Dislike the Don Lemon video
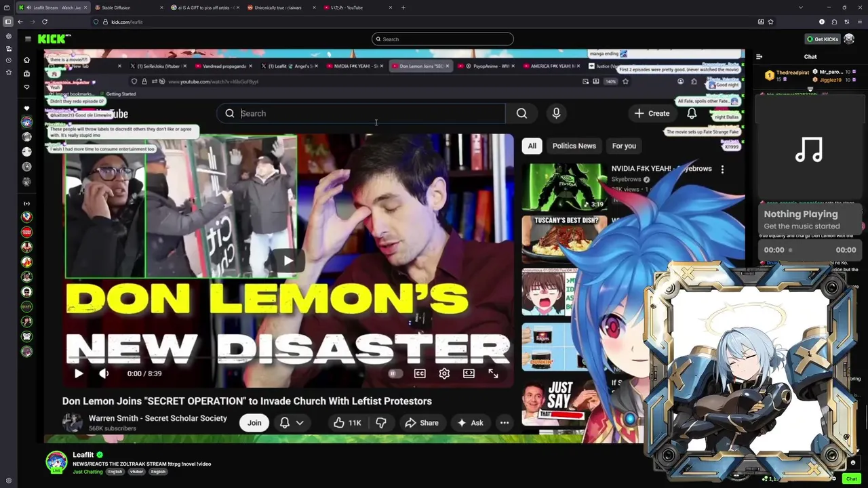The height and width of the screenshot is (488, 868). 381,423
